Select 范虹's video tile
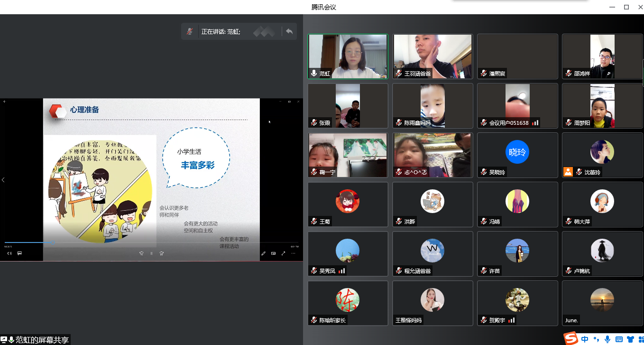 tap(348, 56)
